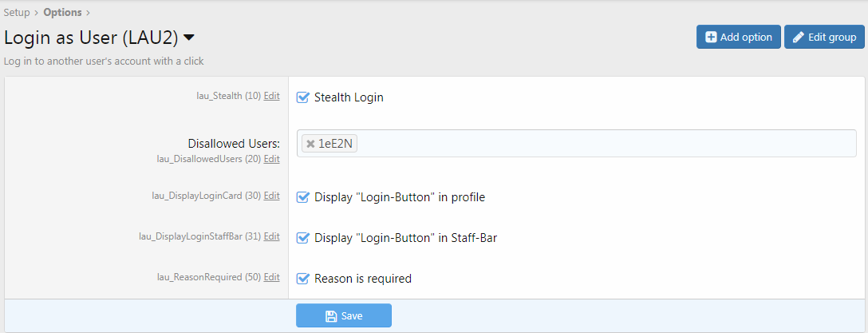Viewport: 868px width, 333px height.
Task: Edit the lau_DisplayLoginStaffBar option
Action: point(272,236)
